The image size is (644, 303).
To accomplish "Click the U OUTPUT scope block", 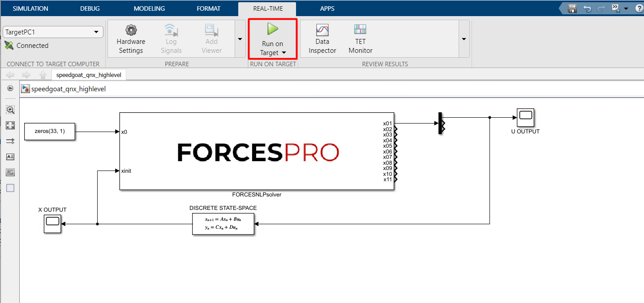I will coord(525,117).
